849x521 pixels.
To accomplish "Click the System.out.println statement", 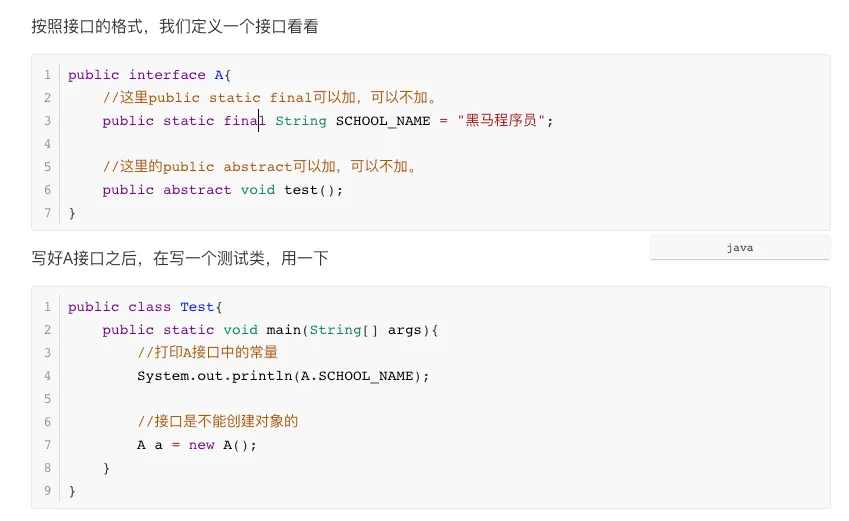I will tap(283, 376).
